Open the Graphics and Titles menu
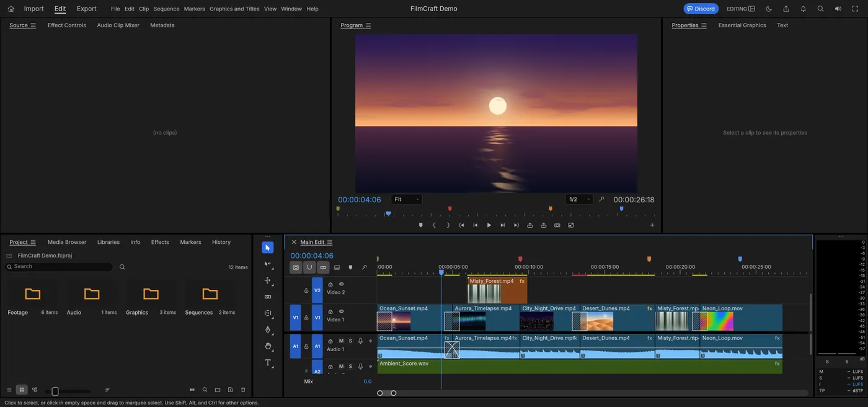 tap(234, 9)
